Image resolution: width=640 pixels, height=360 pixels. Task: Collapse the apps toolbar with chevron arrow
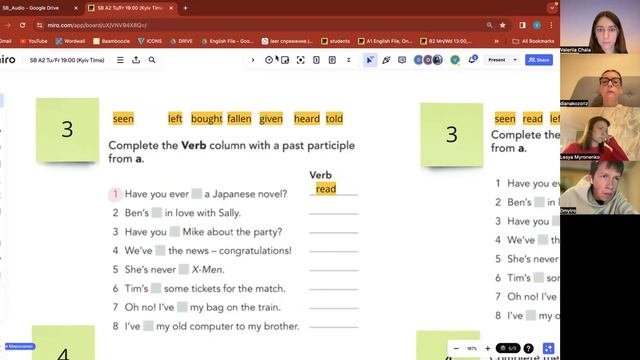click(x=253, y=60)
